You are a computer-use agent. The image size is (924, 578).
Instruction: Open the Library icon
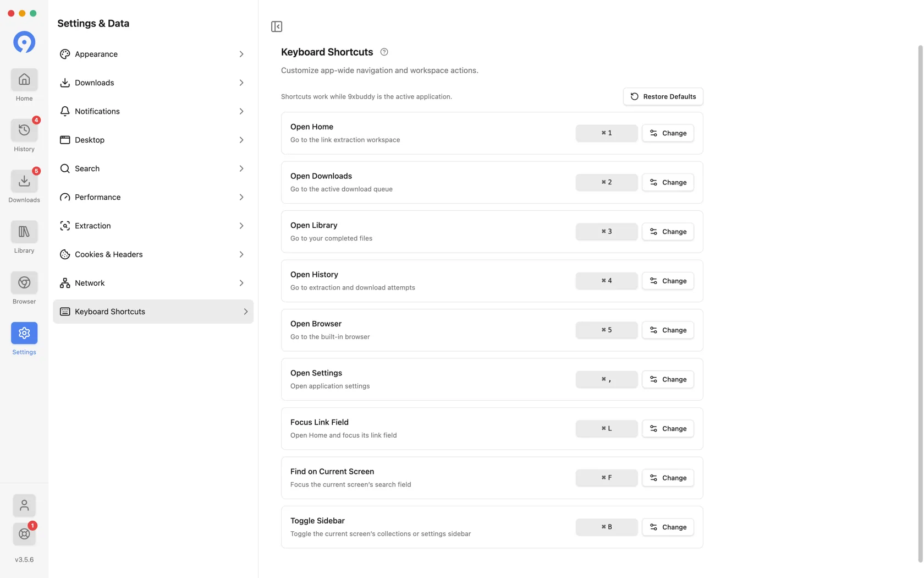tap(24, 232)
